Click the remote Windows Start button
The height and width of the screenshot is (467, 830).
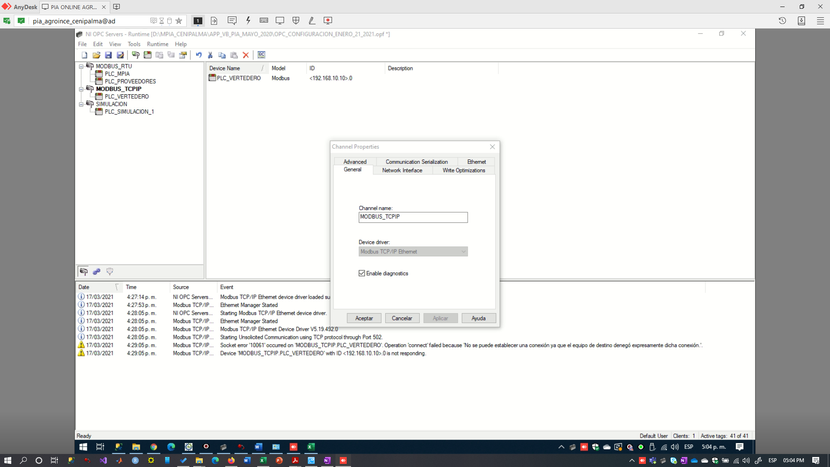point(83,447)
